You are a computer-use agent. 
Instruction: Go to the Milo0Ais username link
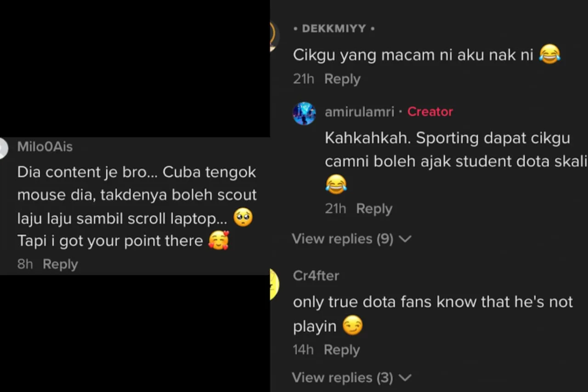[45, 147]
